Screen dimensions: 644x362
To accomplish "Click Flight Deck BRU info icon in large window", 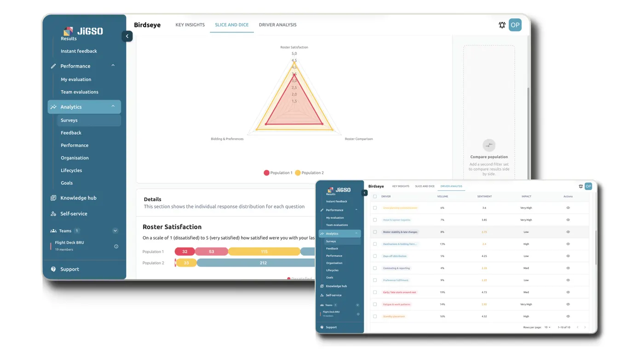I will point(116,246).
